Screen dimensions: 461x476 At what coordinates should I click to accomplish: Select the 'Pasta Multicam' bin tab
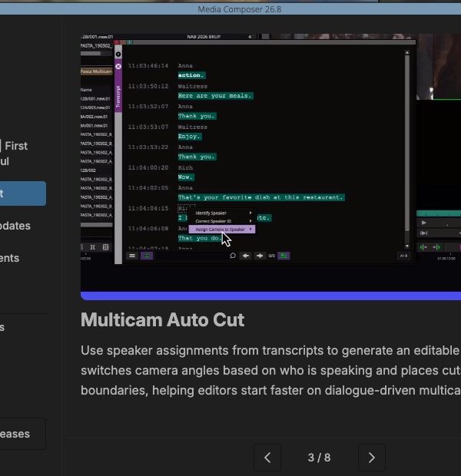(x=96, y=71)
